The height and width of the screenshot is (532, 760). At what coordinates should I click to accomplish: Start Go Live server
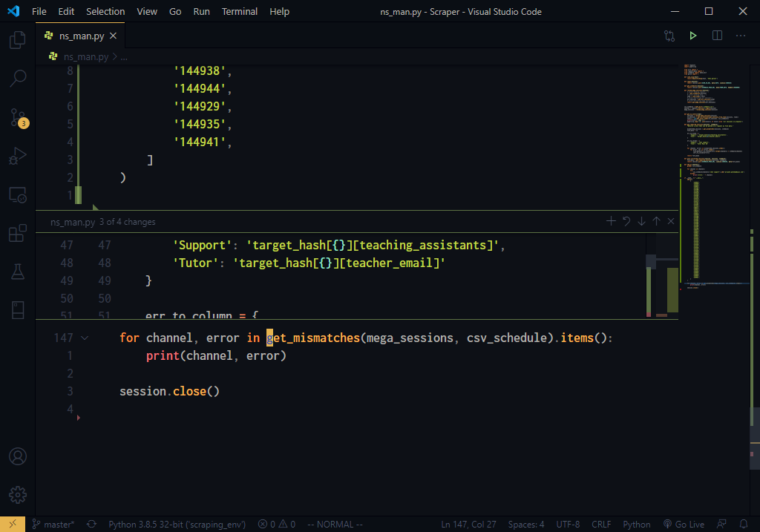tap(684, 525)
